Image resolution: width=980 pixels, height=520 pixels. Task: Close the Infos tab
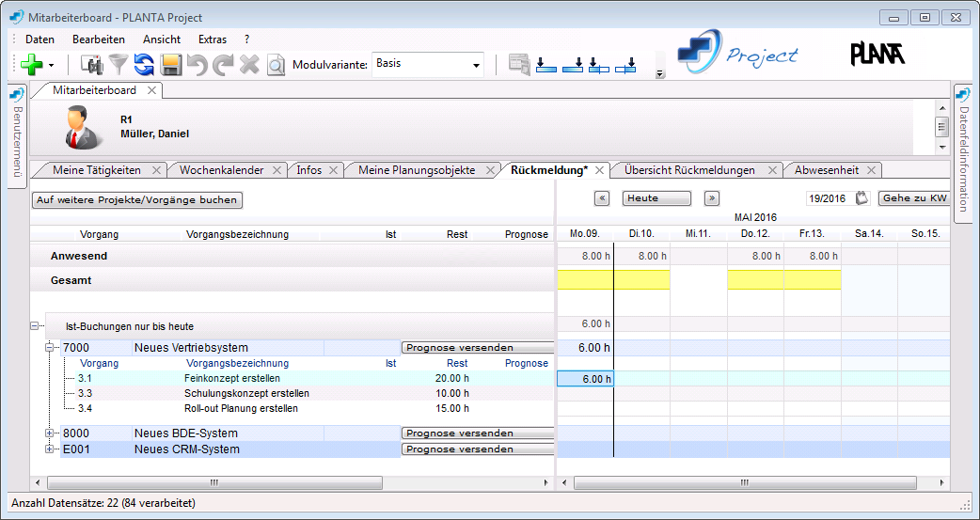[334, 170]
